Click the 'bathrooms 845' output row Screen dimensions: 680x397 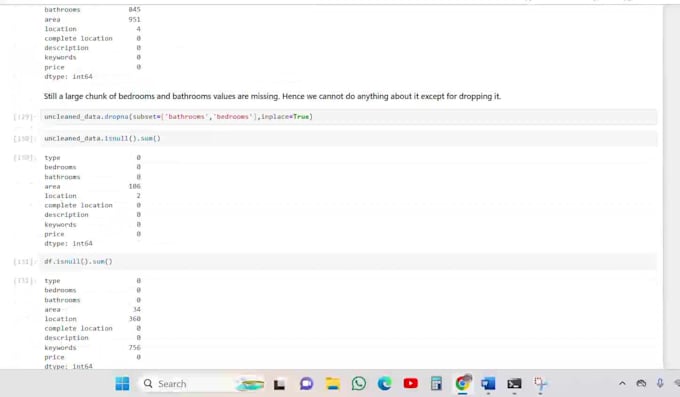coord(92,10)
